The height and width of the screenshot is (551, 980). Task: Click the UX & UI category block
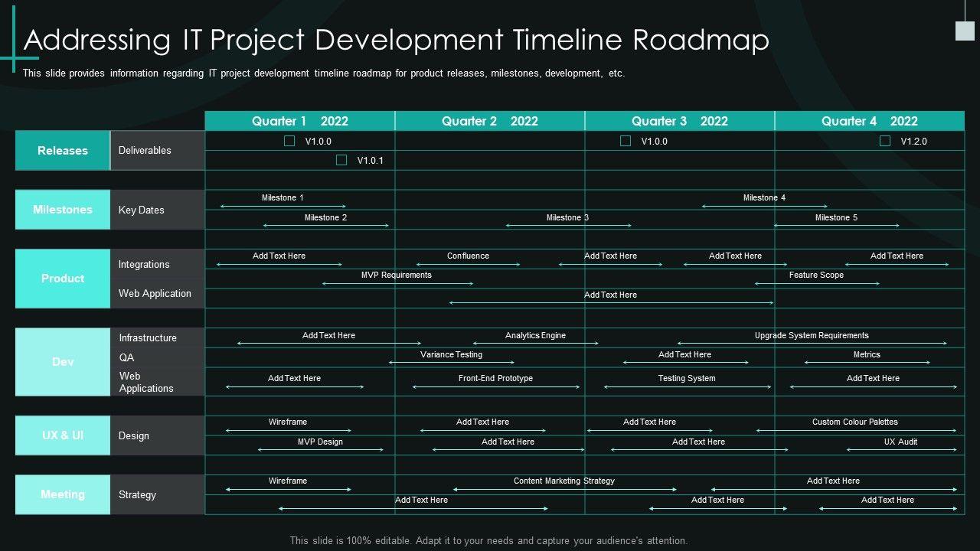click(63, 435)
